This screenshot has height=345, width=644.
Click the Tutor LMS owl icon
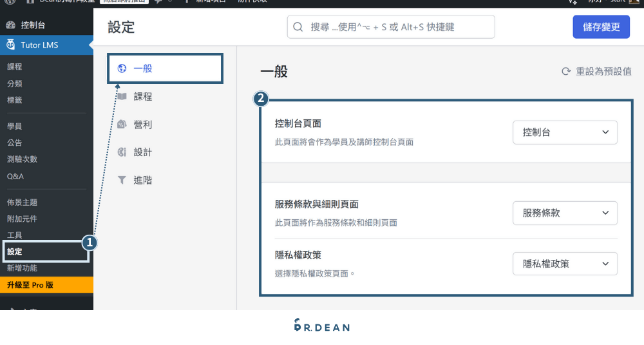[11, 45]
